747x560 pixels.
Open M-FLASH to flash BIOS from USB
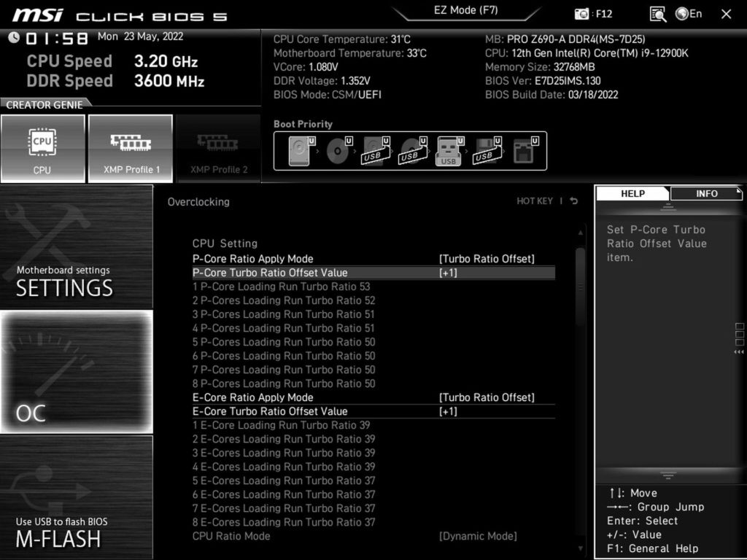(76, 497)
